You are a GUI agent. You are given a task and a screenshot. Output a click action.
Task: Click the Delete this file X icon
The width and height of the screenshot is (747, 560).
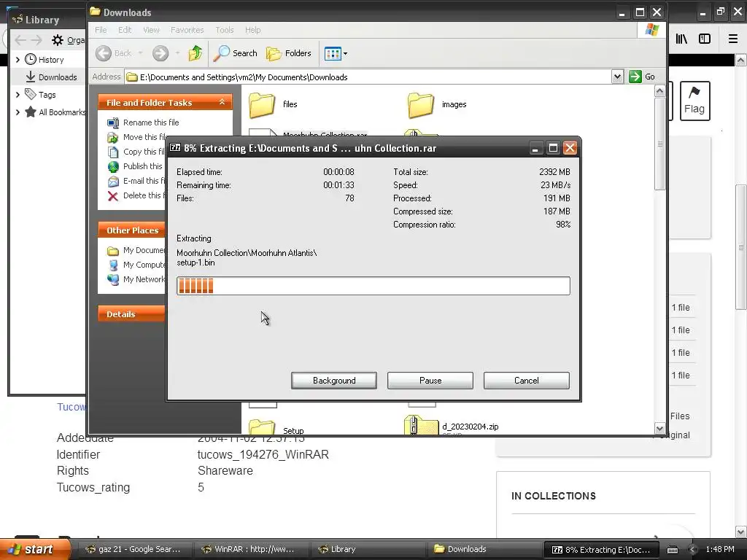[113, 195]
